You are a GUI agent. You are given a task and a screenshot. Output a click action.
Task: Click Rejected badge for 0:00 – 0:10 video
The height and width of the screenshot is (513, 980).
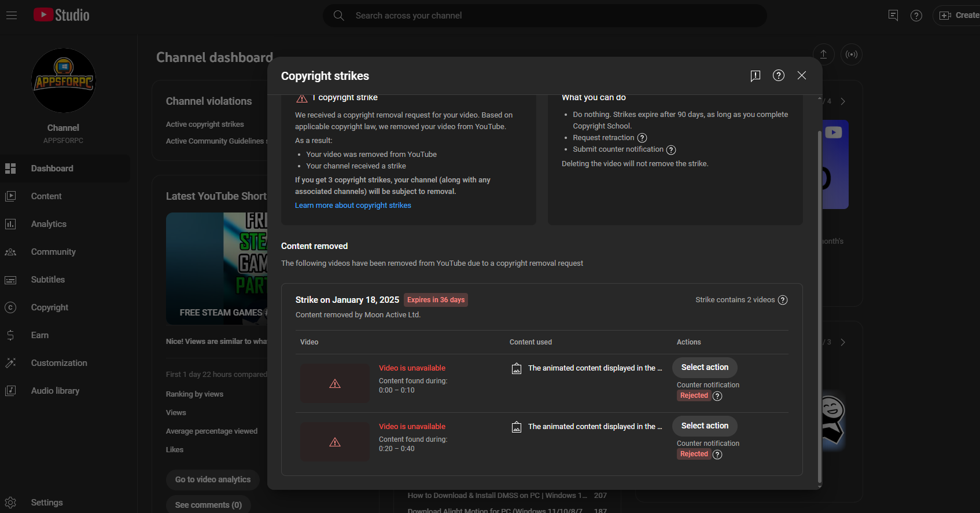click(x=694, y=395)
